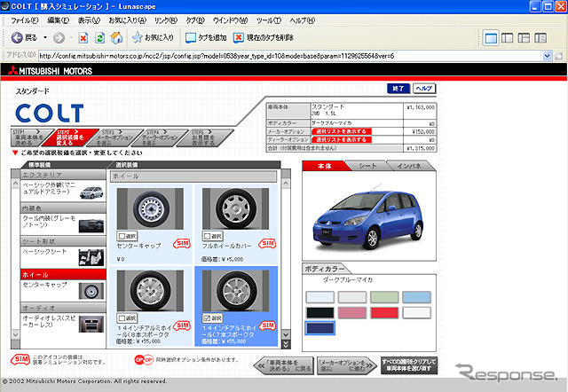Click the browser Back arrow button
The width and height of the screenshot is (568, 392).
(18, 37)
